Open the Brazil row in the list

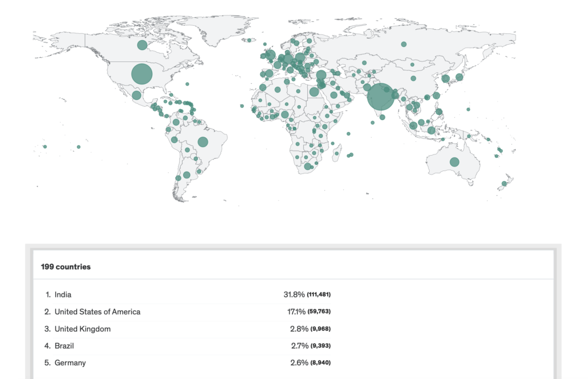64,346
